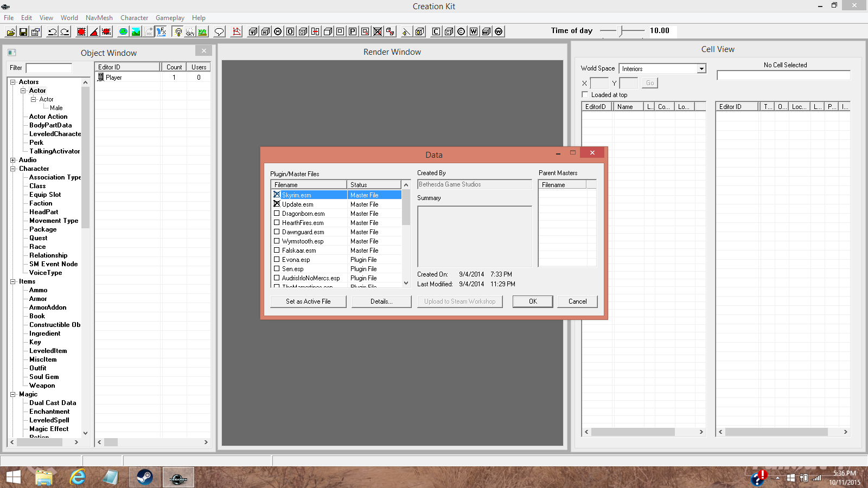Viewport: 868px width, 488px height.
Task: Click the boxed letter P toolbar icon
Action: click(353, 31)
